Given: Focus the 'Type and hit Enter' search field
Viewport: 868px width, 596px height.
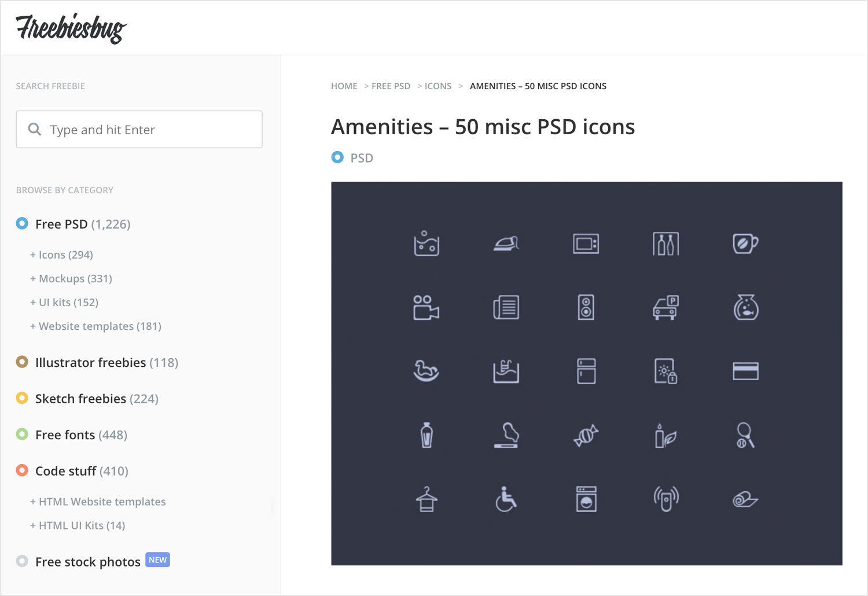Looking at the screenshot, I should point(139,129).
